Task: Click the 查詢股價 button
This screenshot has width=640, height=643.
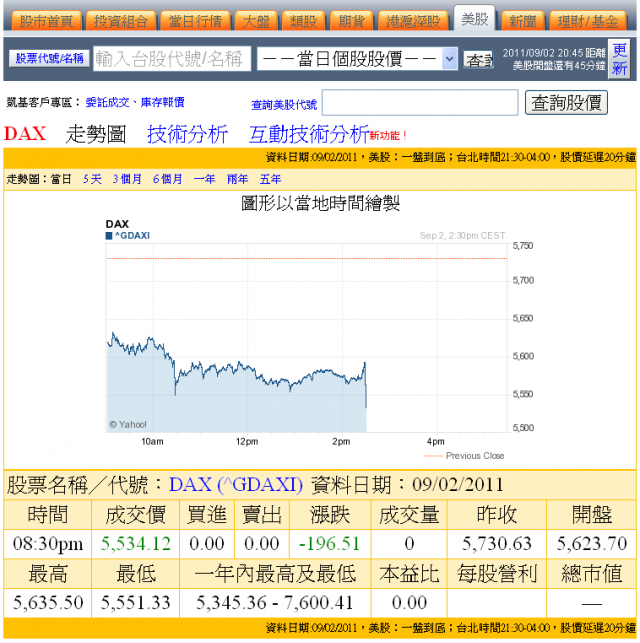Action: (566, 103)
